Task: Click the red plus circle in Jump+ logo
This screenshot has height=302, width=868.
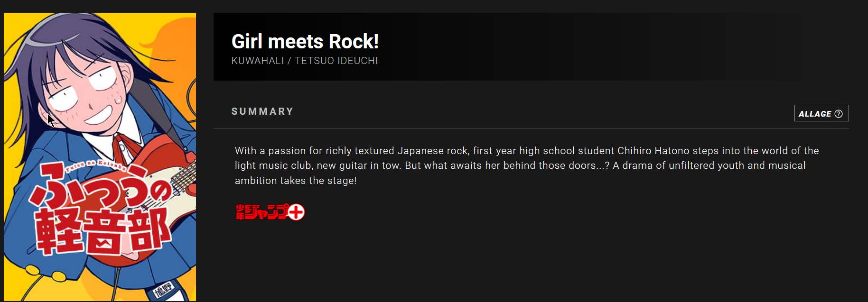Action: click(296, 212)
